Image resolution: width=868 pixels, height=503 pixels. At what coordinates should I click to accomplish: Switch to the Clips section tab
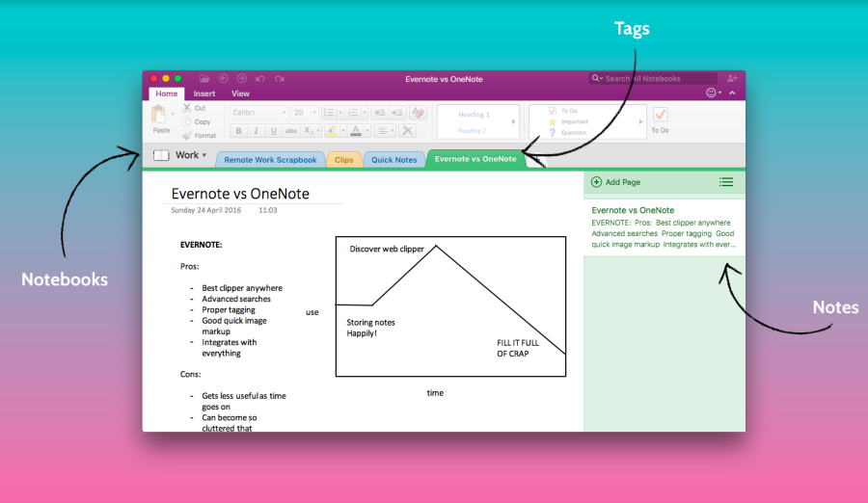pyautogui.click(x=343, y=159)
